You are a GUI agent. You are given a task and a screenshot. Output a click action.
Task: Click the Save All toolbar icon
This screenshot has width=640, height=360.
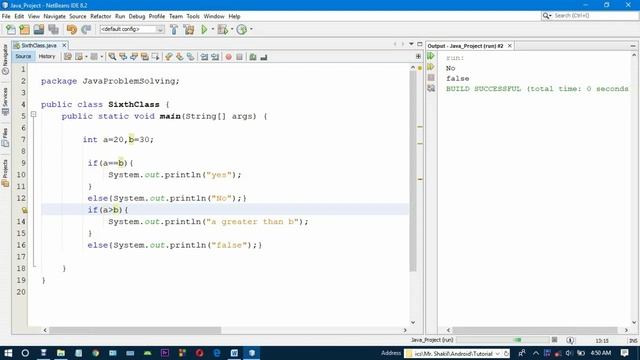[x=53, y=29]
